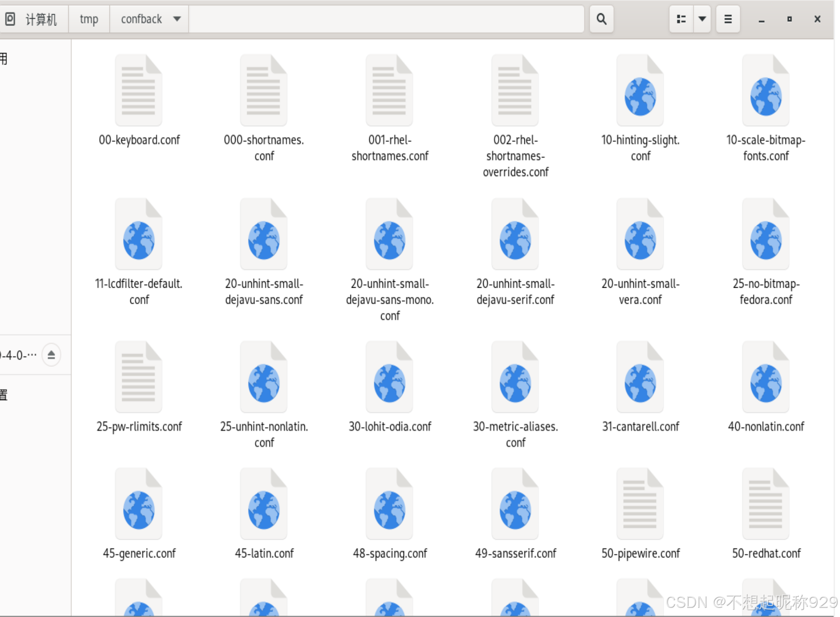Click the 25-pw-rlimits.conf file name
840x617 pixels.
139,427
